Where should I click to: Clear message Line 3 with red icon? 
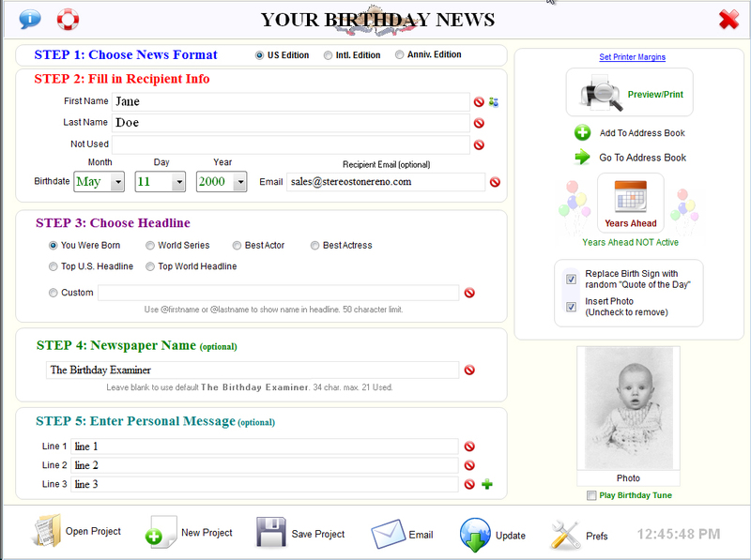(x=469, y=484)
